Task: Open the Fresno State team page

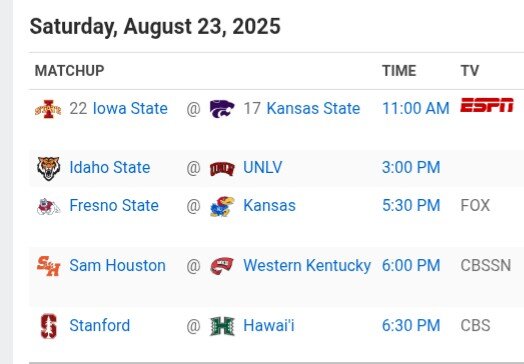Action: (x=114, y=205)
